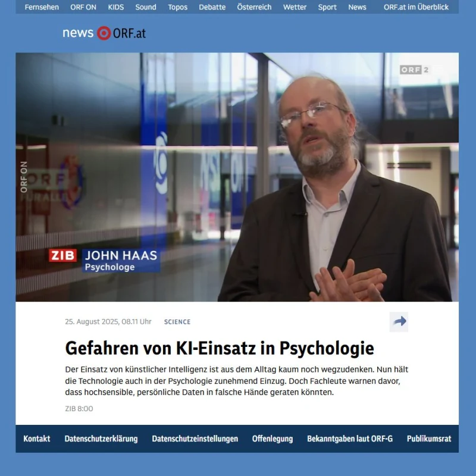This screenshot has height=476, width=476.
Task: Open the Österreich navigation link
Action: pos(254,7)
